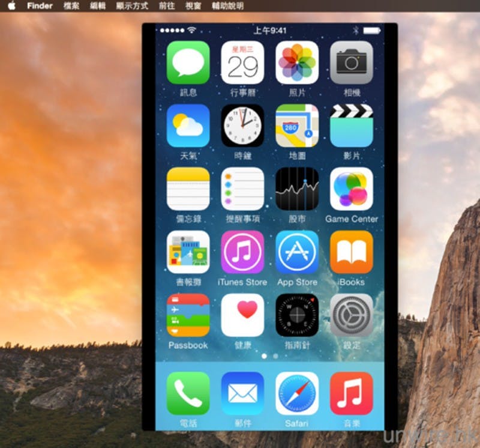
Task: Select the second home screen page dot
Action: [275, 356]
